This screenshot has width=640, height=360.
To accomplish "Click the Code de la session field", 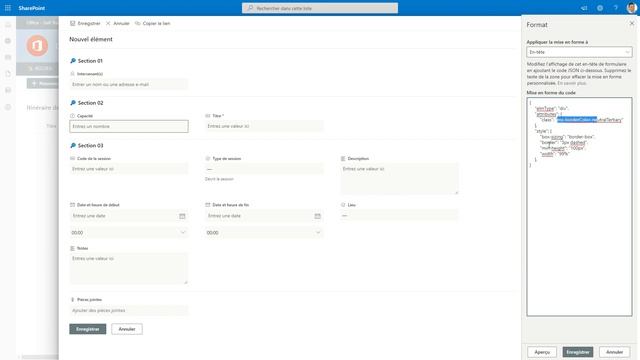I will point(129,169).
